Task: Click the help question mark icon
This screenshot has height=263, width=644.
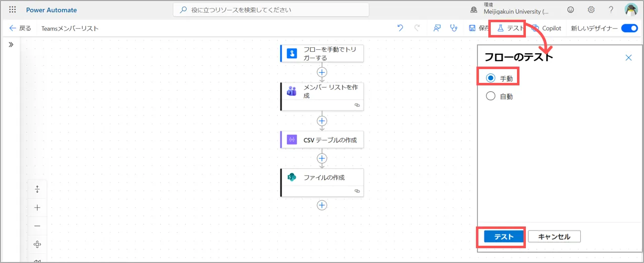Action: coord(611,10)
